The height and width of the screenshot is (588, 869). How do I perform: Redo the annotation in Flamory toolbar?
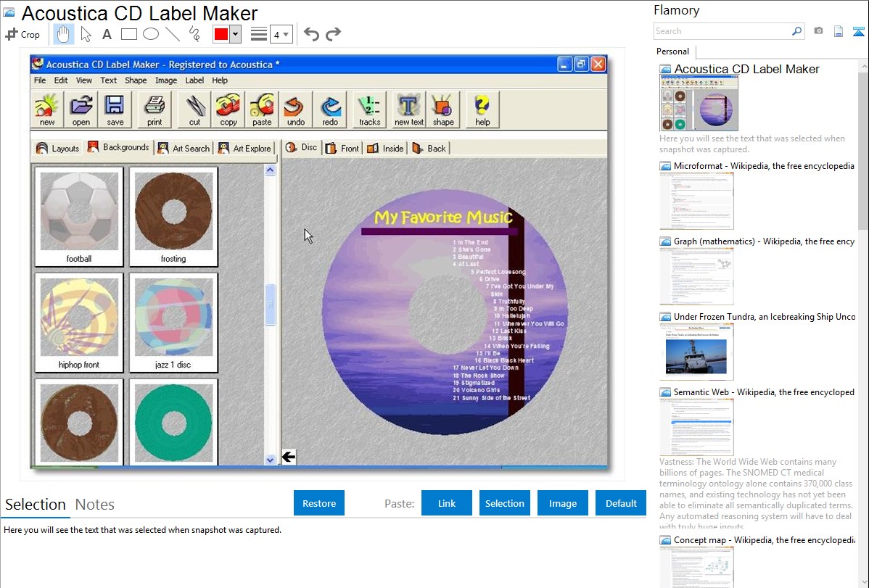333,34
